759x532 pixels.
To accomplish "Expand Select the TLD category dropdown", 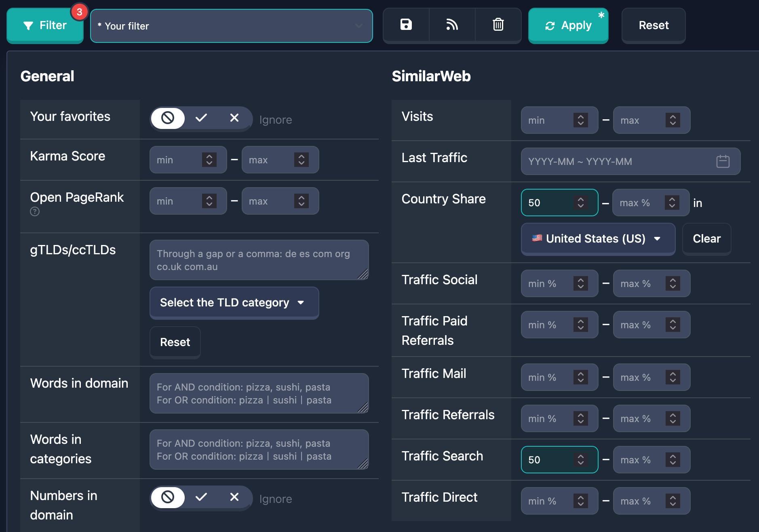I will pyautogui.click(x=234, y=303).
